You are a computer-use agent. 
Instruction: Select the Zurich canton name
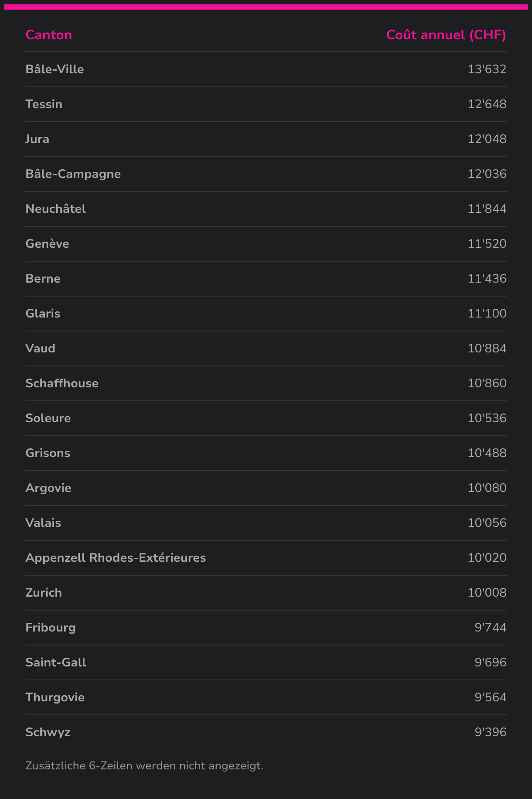[x=44, y=593]
